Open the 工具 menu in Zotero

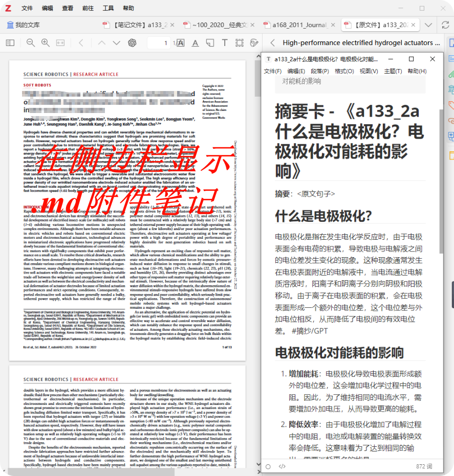[108, 8]
